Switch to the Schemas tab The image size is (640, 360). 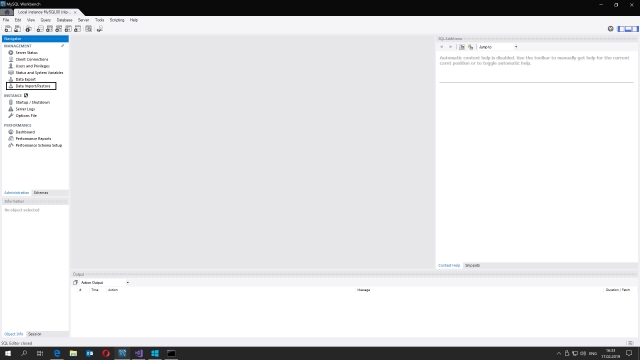click(41, 193)
